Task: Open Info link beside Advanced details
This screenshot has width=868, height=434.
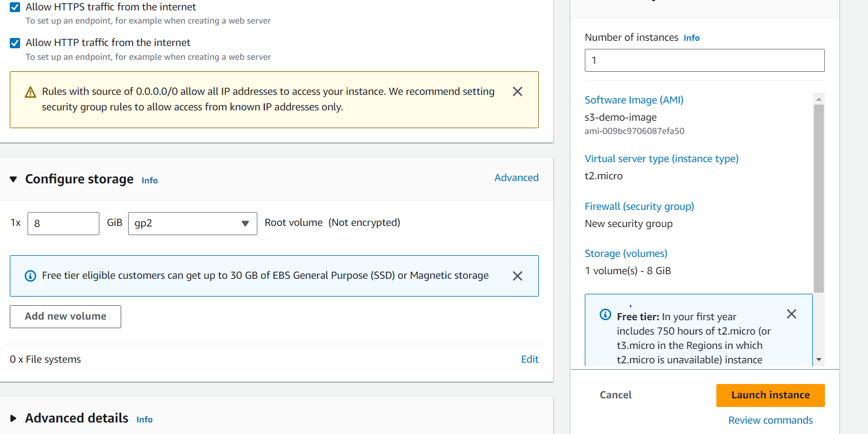Action: [144, 420]
